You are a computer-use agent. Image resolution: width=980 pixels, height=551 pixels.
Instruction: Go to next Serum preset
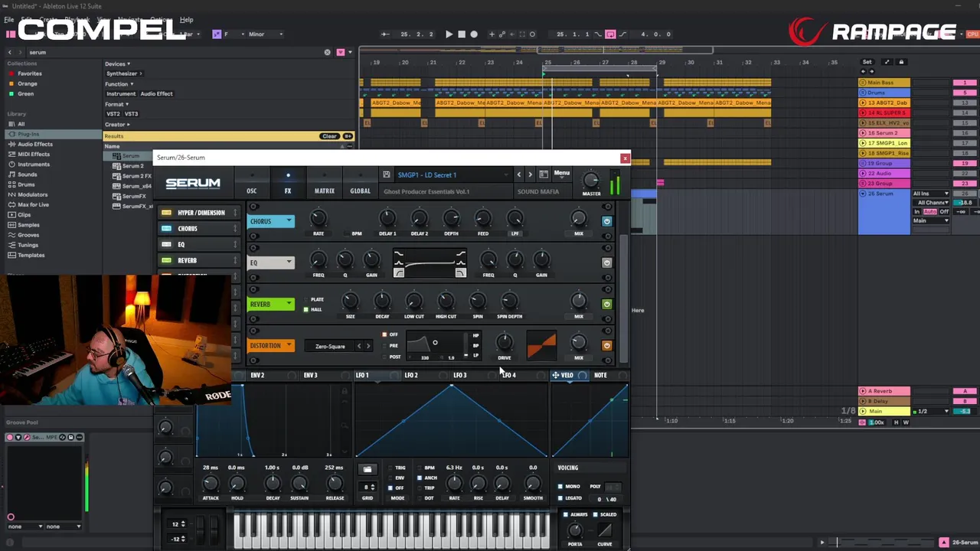[530, 174]
